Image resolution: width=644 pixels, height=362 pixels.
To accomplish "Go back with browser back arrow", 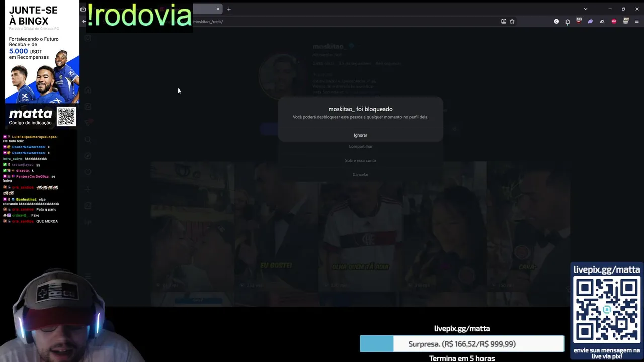I will point(84,21).
